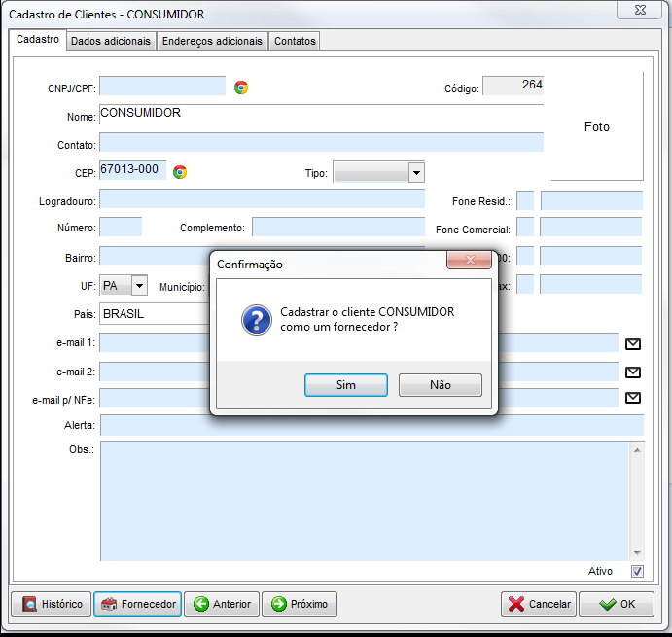Go to Anterior record

(222, 604)
